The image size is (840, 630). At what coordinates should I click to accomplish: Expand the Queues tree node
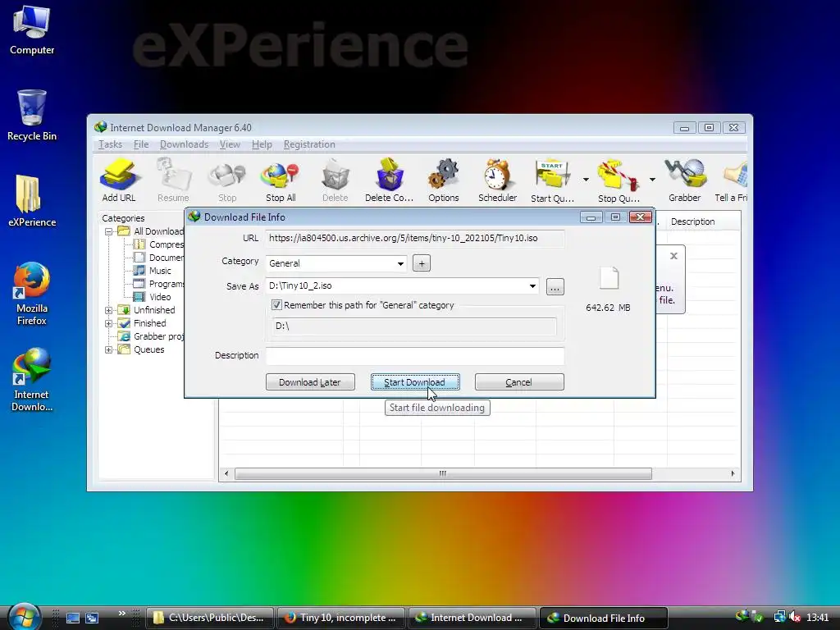109,349
